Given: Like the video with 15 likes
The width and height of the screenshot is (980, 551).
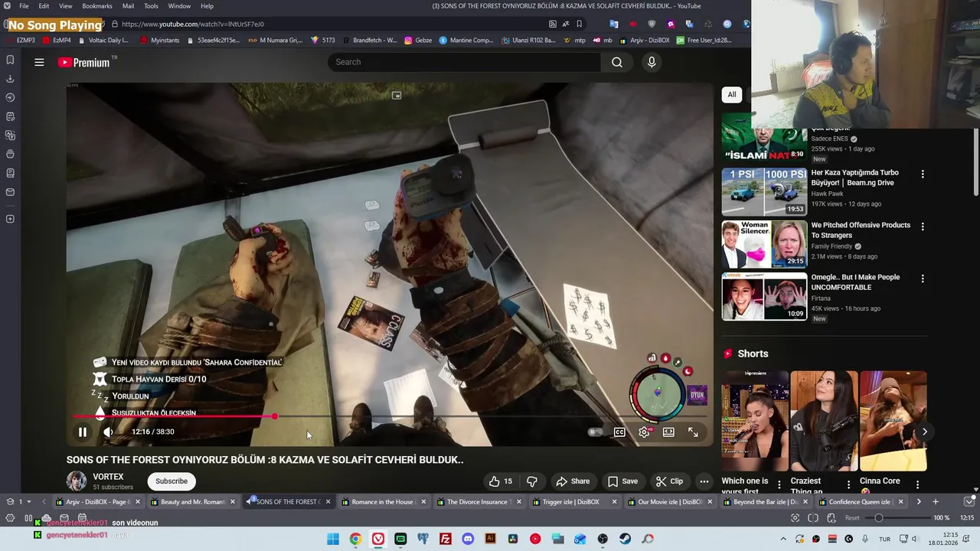Looking at the screenshot, I should [501, 481].
